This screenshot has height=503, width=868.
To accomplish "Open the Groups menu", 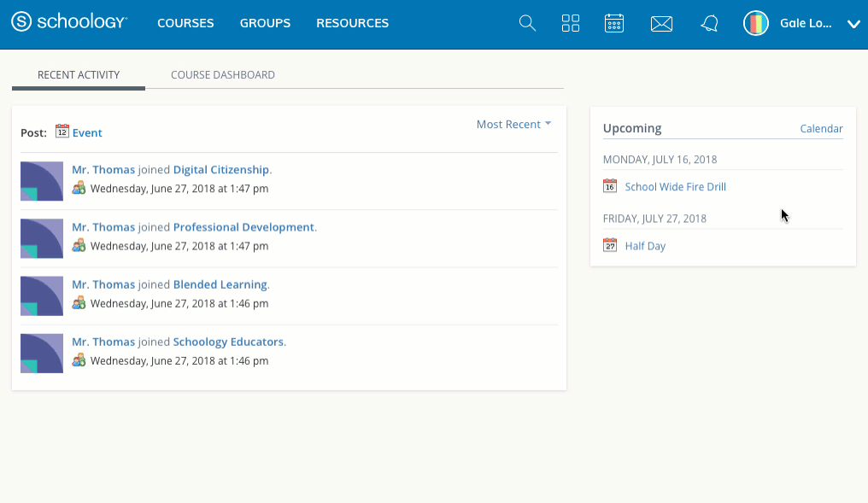I will tap(265, 24).
